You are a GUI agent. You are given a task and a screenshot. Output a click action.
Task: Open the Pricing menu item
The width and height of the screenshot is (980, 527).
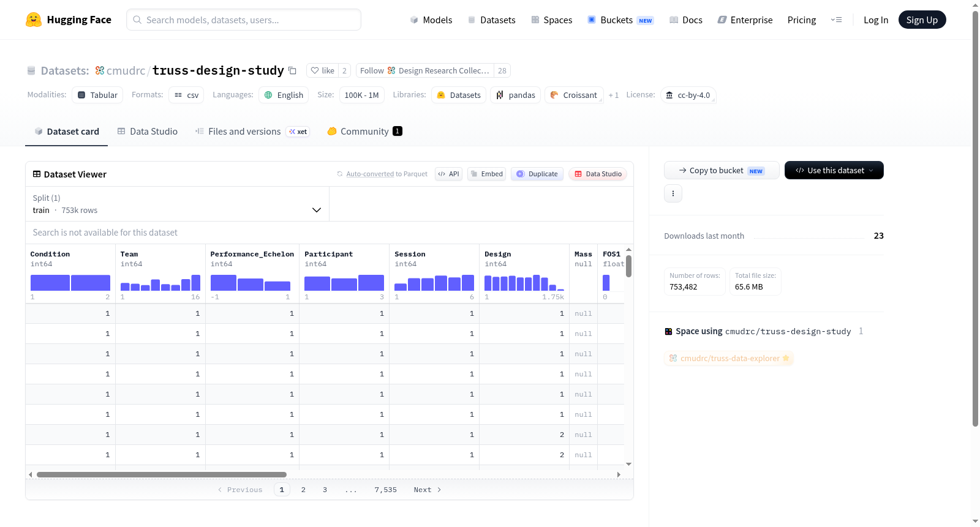point(802,20)
